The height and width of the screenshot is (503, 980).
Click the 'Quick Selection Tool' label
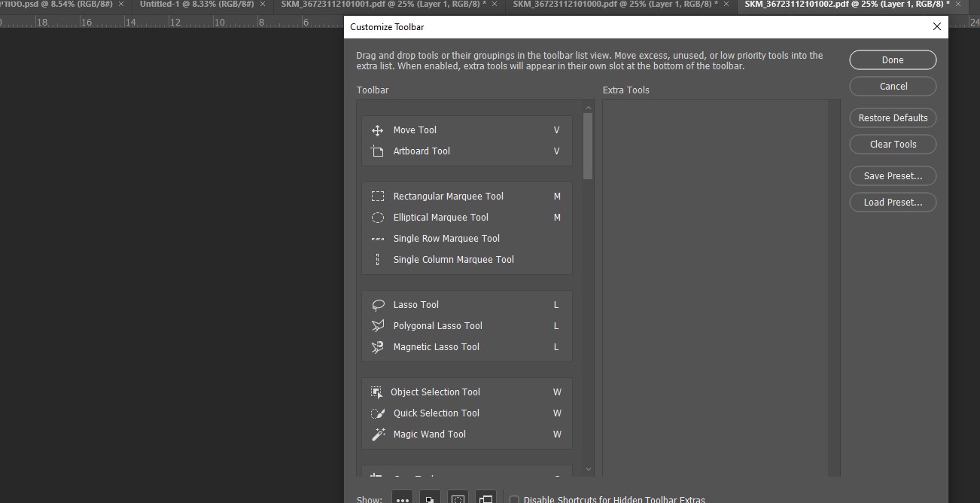(437, 413)
